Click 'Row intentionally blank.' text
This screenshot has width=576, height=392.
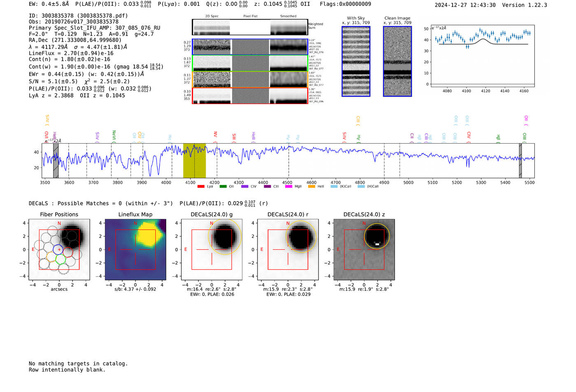[x=67, y=370]
